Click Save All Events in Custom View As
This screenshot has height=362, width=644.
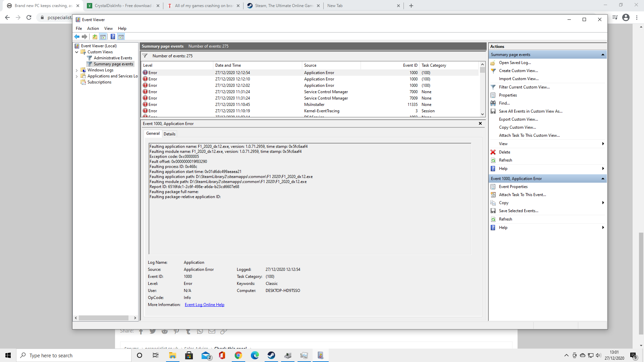point(530,111)
